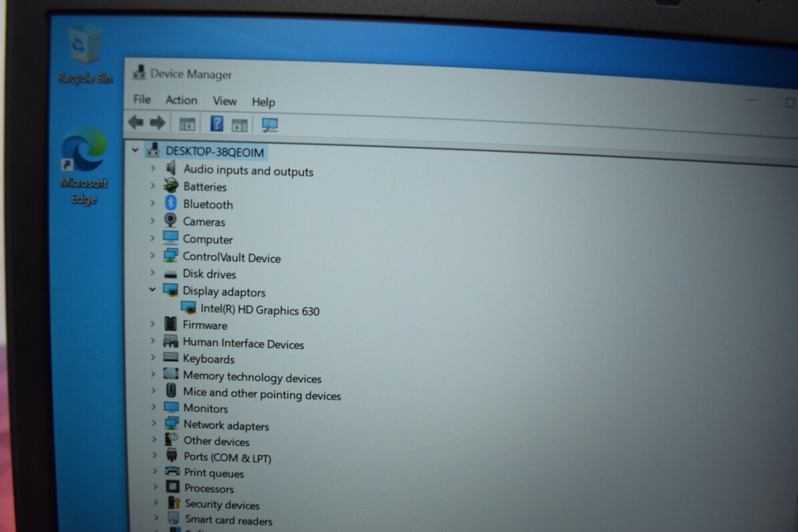Select the Security devices label
Screen dimensions: 798x532
[x=222, y=505]
